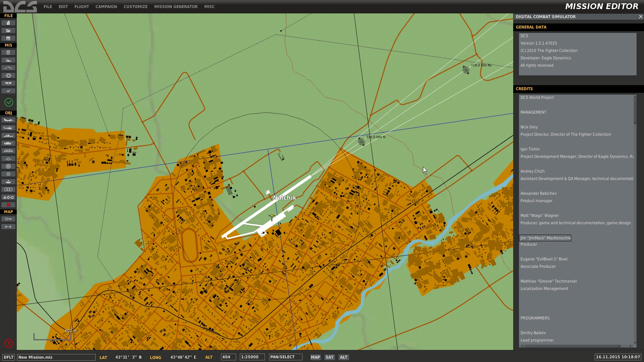
Task: Click the 350.0 kHz N beacon symbol
Action: [x=361, y=141]
